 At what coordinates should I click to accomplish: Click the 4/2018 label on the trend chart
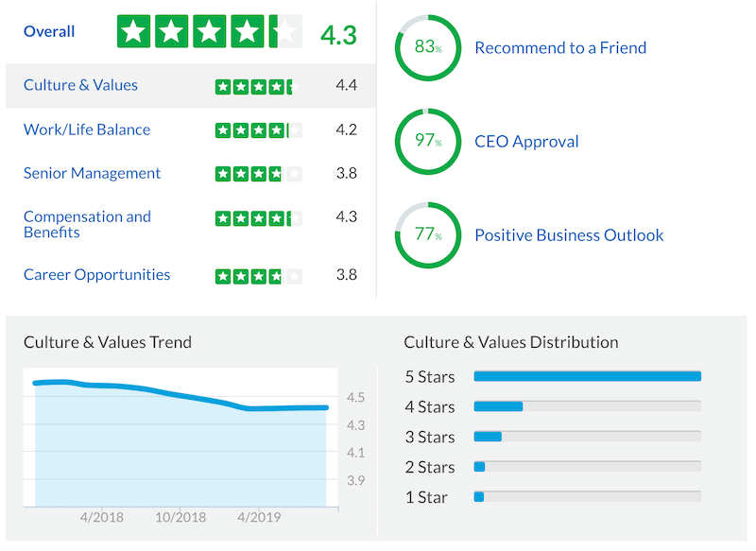(102, 517)
